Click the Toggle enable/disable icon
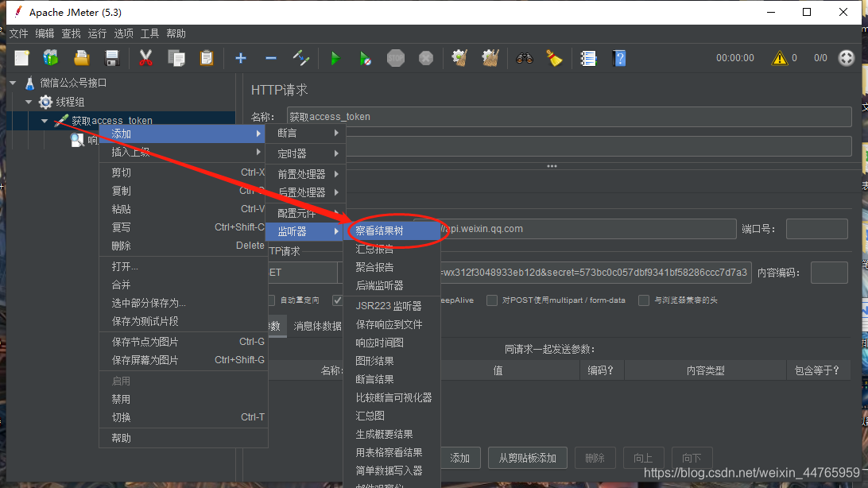 point(301,58)
